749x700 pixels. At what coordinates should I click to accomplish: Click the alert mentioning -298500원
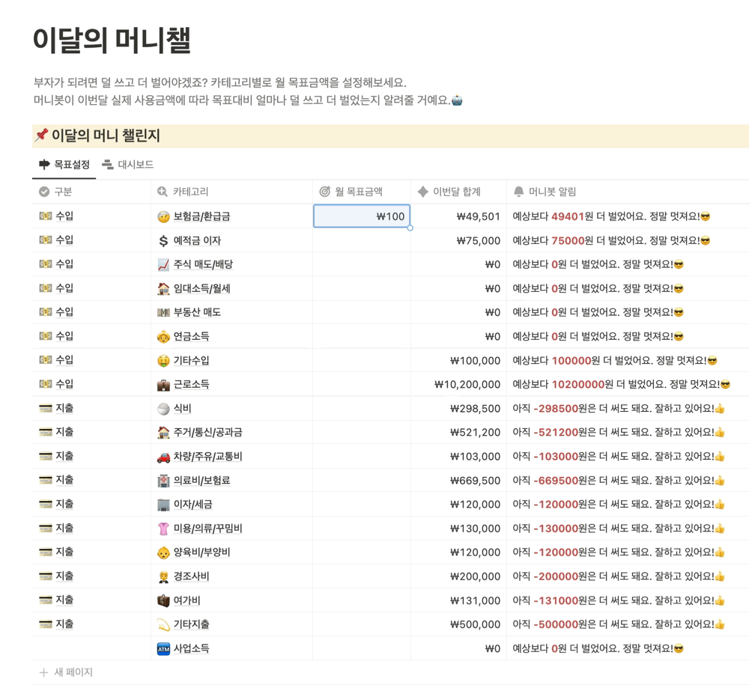619,409
